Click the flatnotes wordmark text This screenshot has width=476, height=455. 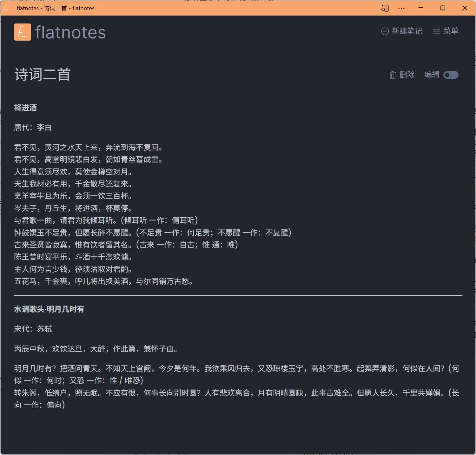tap(70, 33)
